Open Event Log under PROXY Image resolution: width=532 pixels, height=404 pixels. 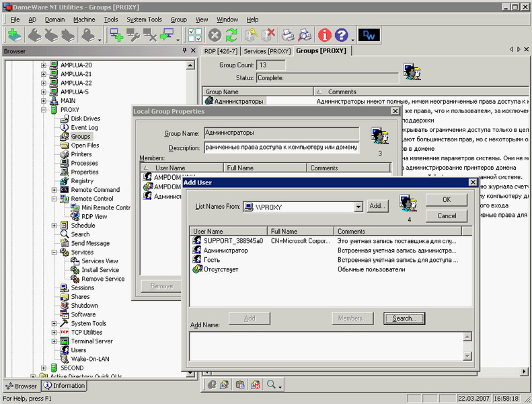[84, 127]
